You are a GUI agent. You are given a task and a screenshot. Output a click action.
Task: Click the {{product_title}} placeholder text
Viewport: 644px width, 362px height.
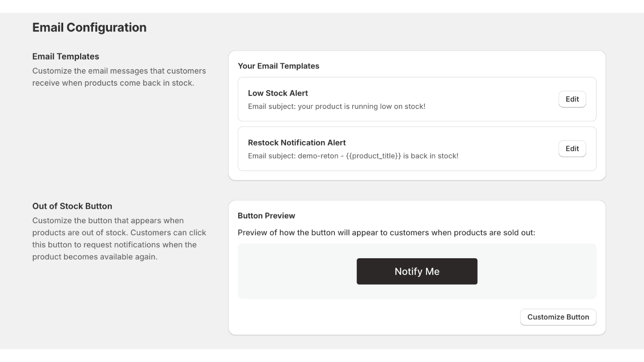[373, 156]
